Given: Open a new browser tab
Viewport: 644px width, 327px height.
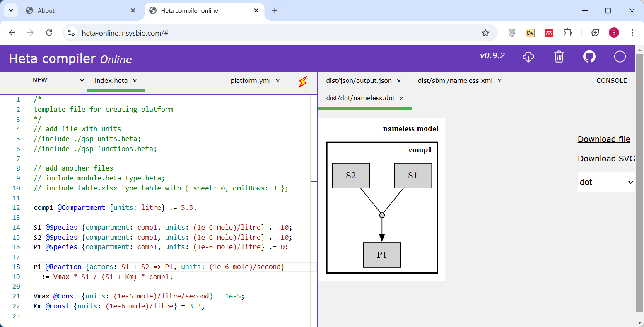Looking at the screenshot, I should click(x=275, y=11).
